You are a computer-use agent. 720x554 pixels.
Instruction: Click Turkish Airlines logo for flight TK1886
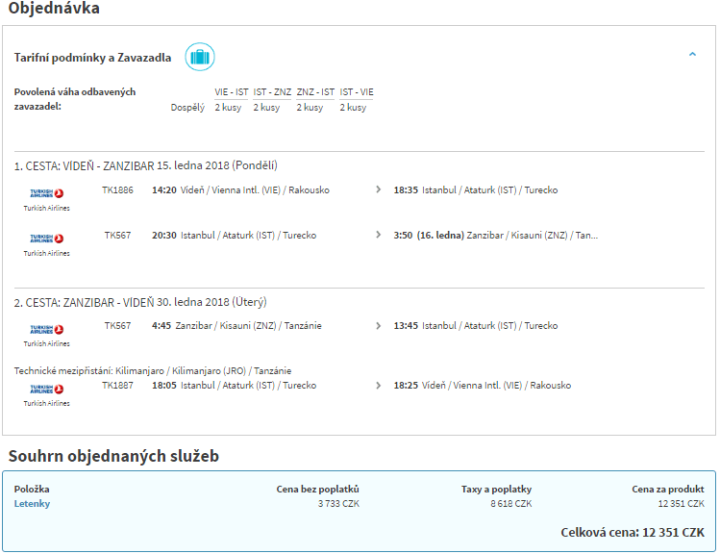47,193
